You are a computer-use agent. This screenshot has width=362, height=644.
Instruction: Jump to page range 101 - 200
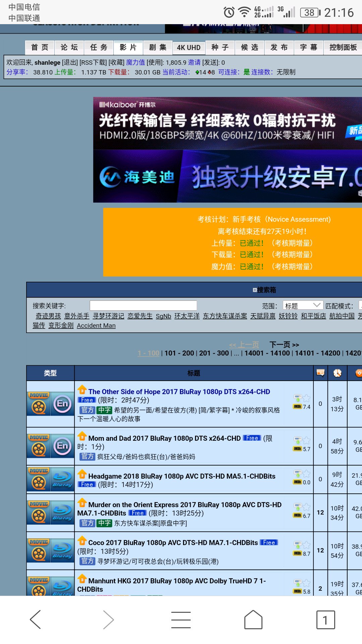pos(179,353)
